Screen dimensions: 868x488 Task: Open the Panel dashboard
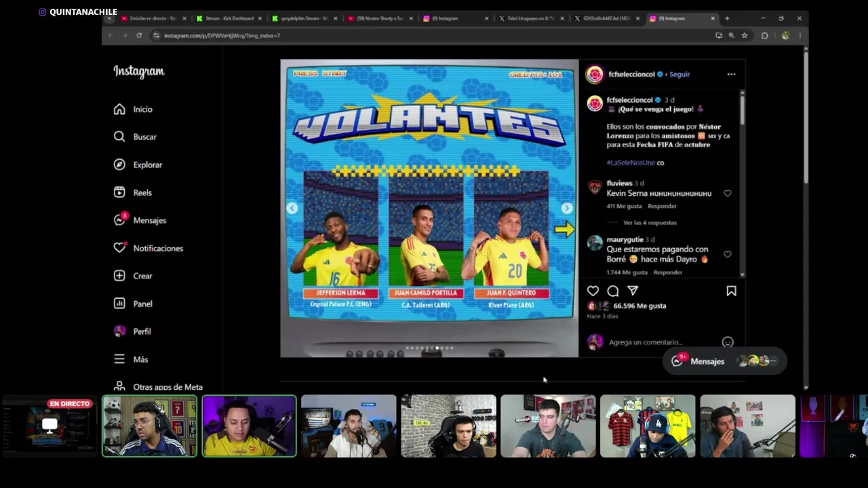pyautogui.click(x=133, y=304)
